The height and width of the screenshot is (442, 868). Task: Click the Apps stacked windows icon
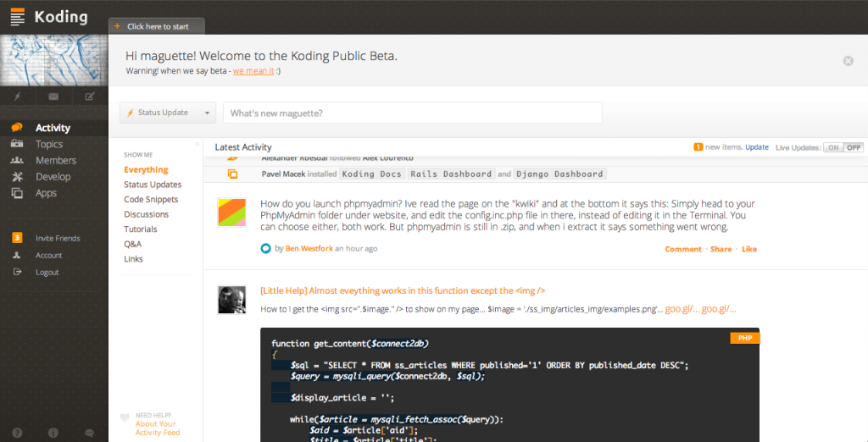click(x=17, y=193)
